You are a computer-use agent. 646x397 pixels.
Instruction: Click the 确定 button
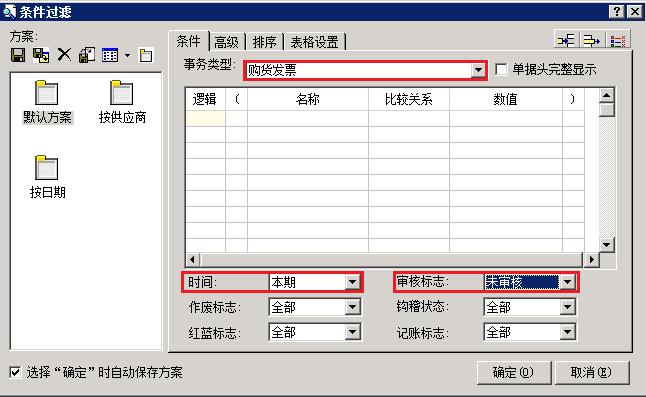(514, 373)
